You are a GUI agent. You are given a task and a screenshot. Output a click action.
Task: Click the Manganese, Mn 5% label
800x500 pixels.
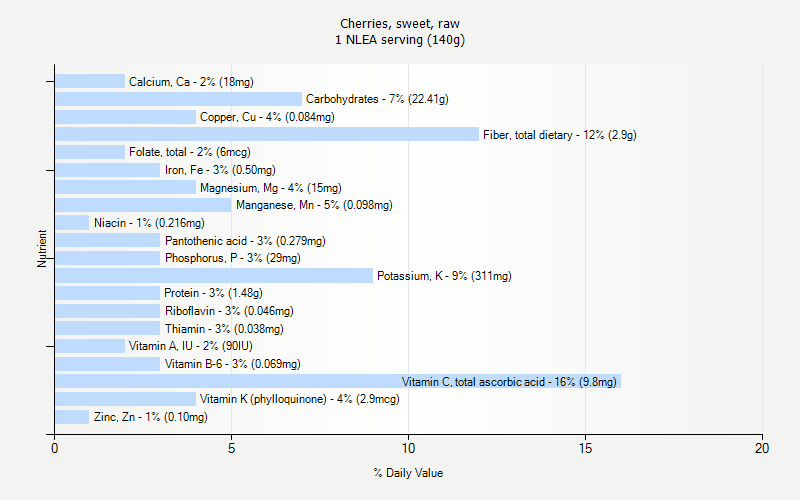pos(314,205)
